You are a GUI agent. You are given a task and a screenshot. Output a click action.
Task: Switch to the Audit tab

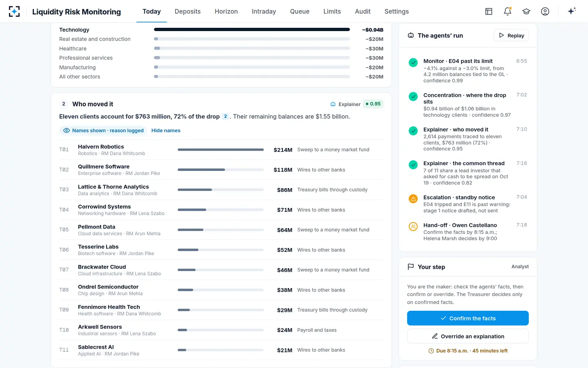tap(363, 11)
